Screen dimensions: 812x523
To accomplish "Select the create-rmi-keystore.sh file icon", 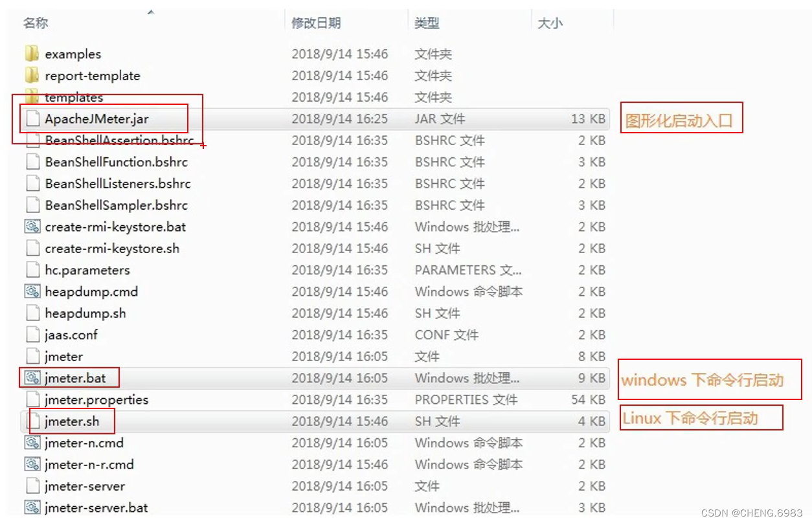I will point(32,248).
